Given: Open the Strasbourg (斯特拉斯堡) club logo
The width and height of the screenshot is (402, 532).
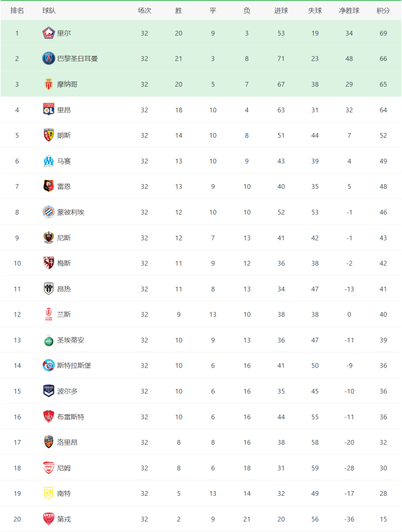Looking at the screenshot, I should tap(48, 365).
